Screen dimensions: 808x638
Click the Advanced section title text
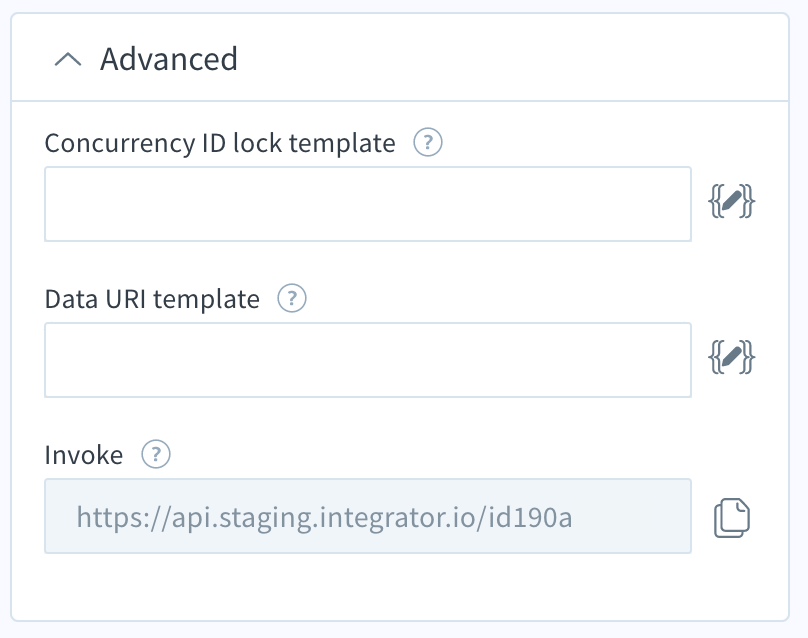[x=169, y=59]
